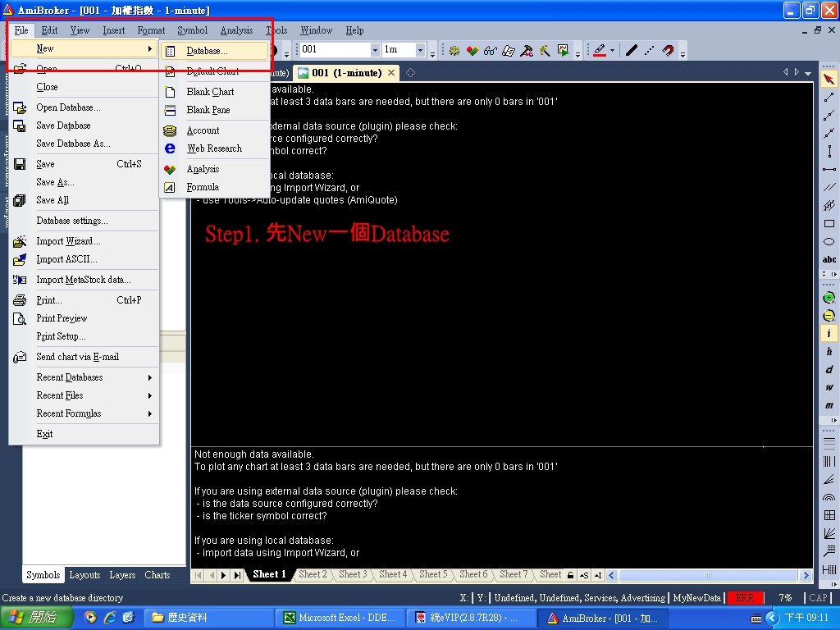Toggle the chart lock icon beside sheet tabs
840x630 pixels.
click(x=571, y=575)
